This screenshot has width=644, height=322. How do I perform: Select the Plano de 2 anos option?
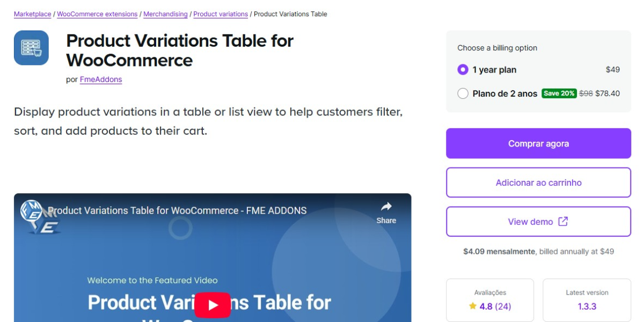pos(463,93)
